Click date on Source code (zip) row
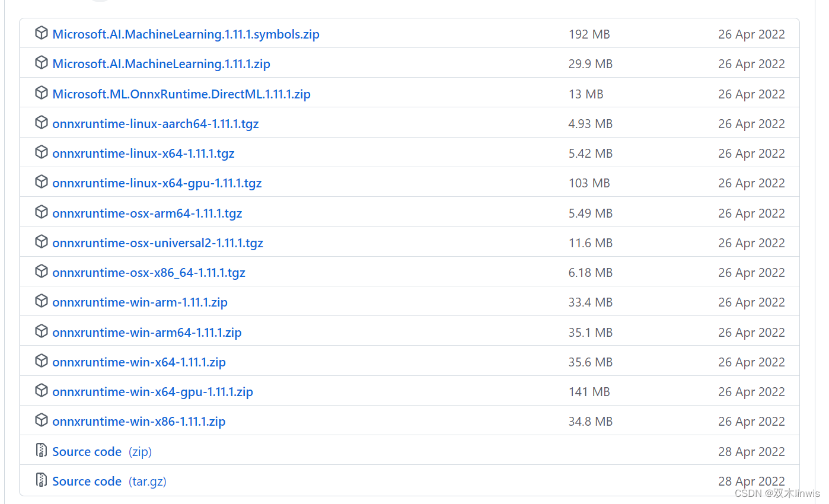829x504 pixels. (751, 452)
